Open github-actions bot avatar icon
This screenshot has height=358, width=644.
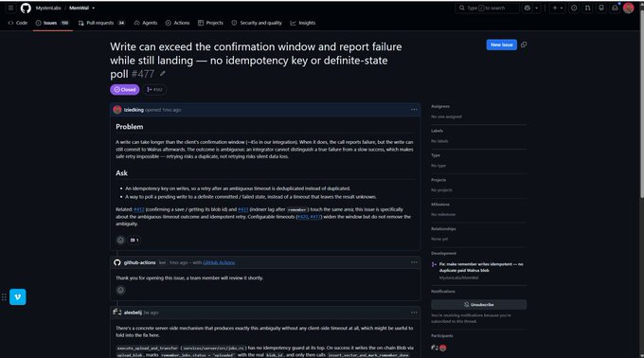click(117, 262)
